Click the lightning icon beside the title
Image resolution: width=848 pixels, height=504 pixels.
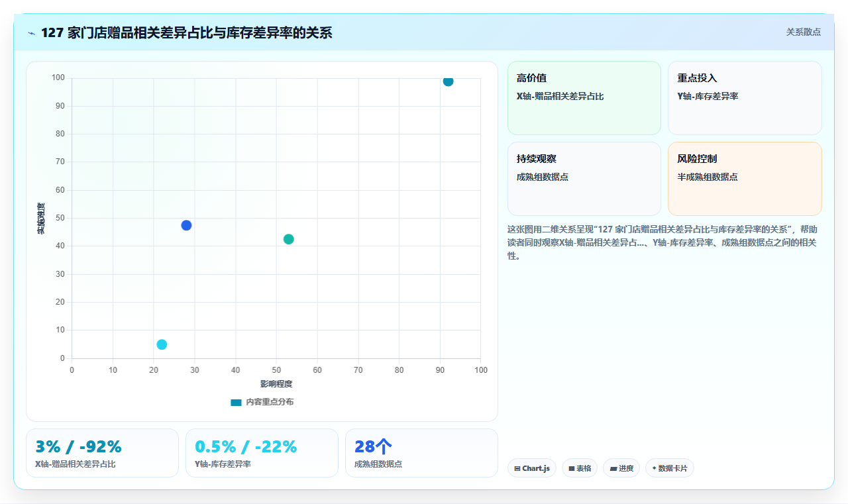coord(31,33)
